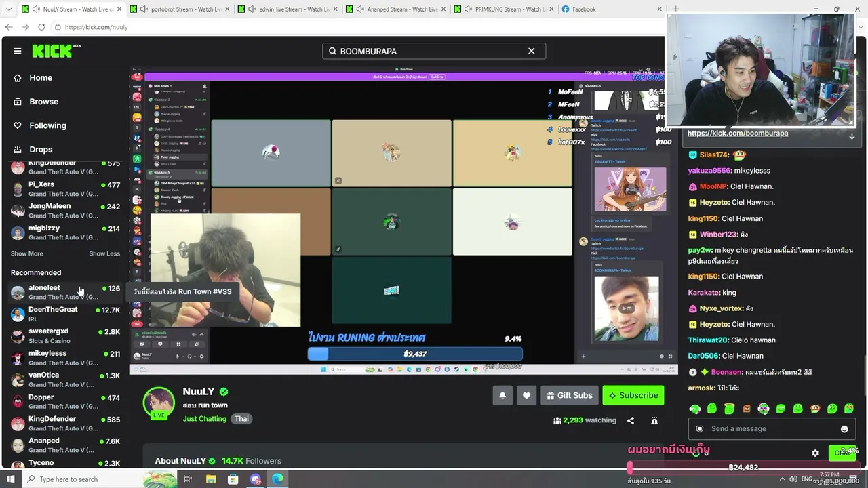This screenshot has width=868, height=488.
Task: Mute the NuuLY Stream tab audio
Action: click(x=36, y=9)
